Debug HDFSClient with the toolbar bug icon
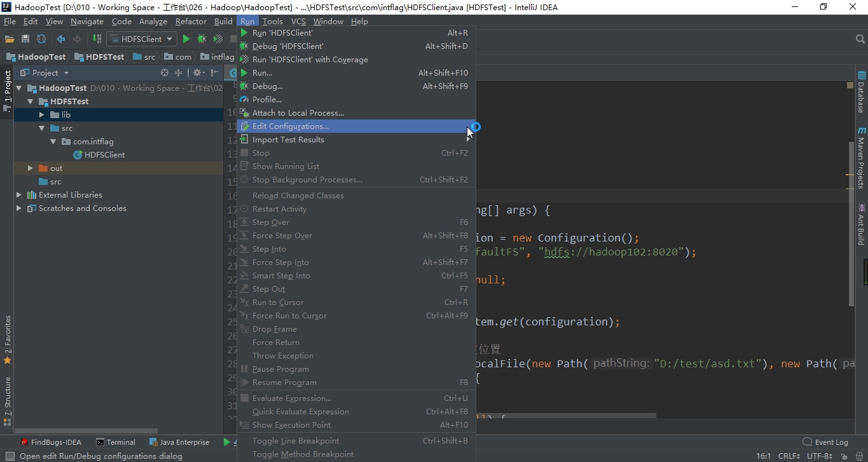Viewport: 868px width, 462px height. click(x=202, y=39)
